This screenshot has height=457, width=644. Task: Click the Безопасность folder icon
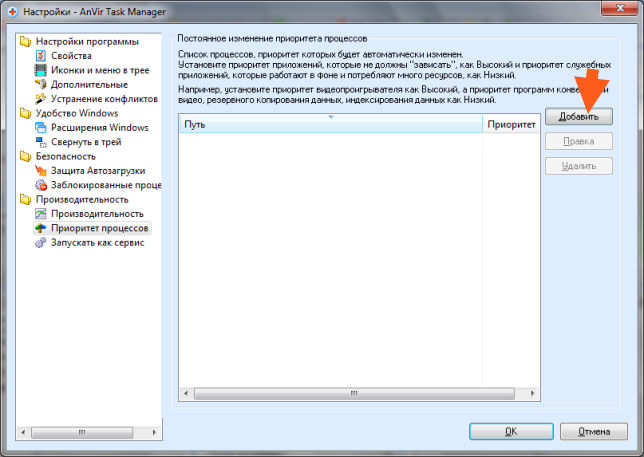click(25, 156)
